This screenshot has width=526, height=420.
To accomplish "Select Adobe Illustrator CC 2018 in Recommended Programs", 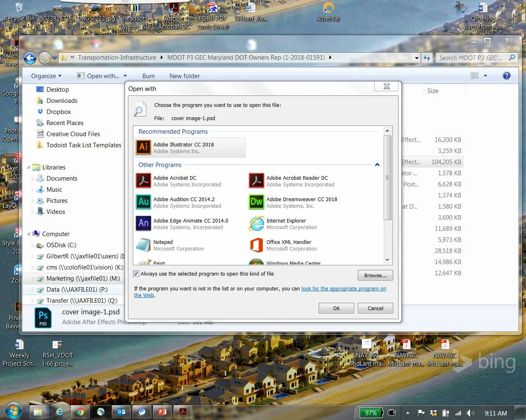I will [190, 148].
